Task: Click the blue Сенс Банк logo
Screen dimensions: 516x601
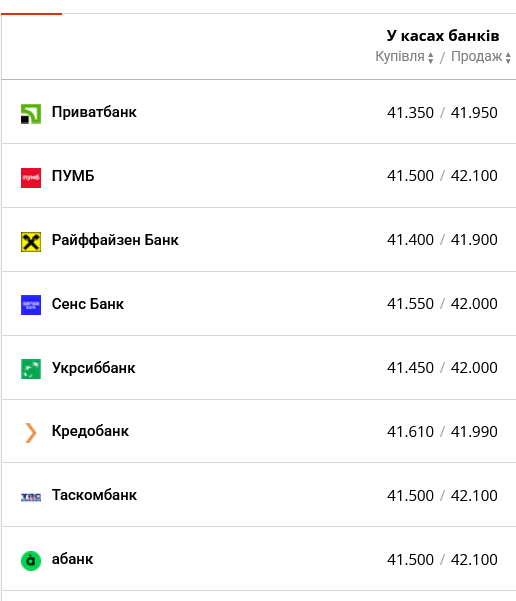Action: 31,305
